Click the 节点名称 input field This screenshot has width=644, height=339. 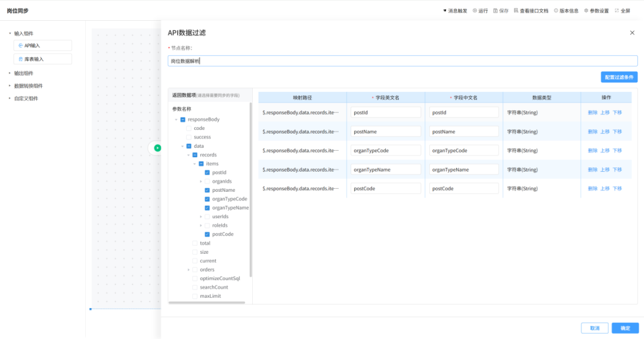[x=402, y=61]
